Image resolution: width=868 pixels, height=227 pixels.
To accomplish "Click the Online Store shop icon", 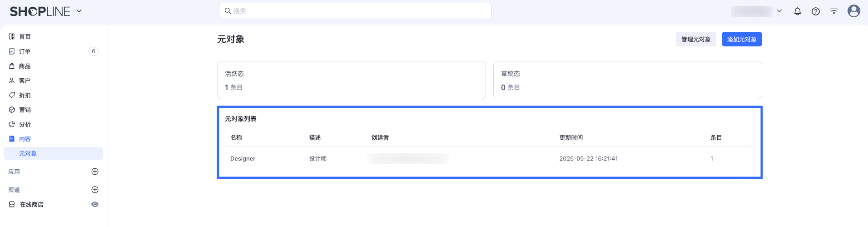I will click(12, 204).
